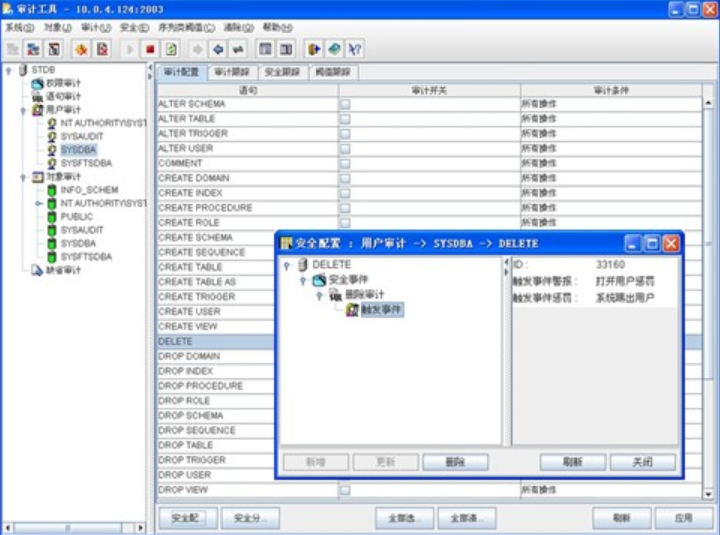Click the help question-mark toolbar icon
The width and height of the screenshot is (720, 535).
click(354, 48)
